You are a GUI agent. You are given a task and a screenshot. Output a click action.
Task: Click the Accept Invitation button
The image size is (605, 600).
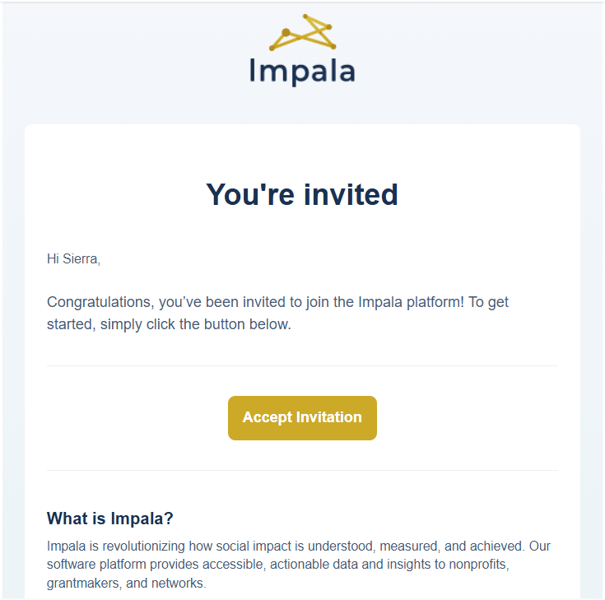(x=302, y=417)
